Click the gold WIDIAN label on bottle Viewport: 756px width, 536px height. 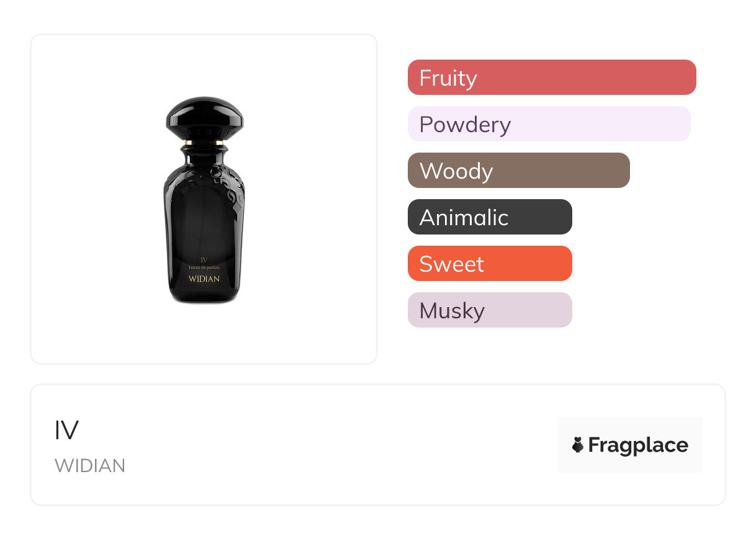point(204,279)
